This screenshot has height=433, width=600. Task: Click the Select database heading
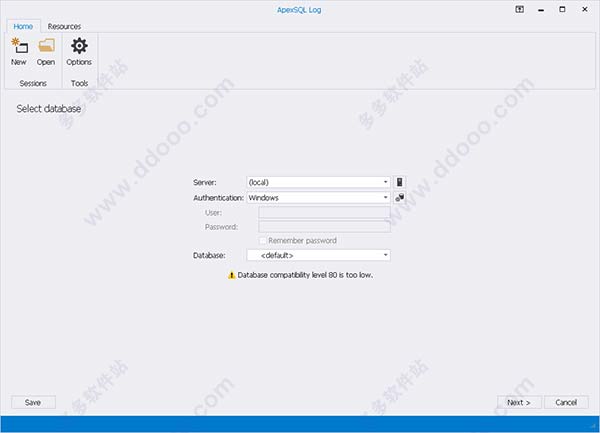tap(49, 109)
